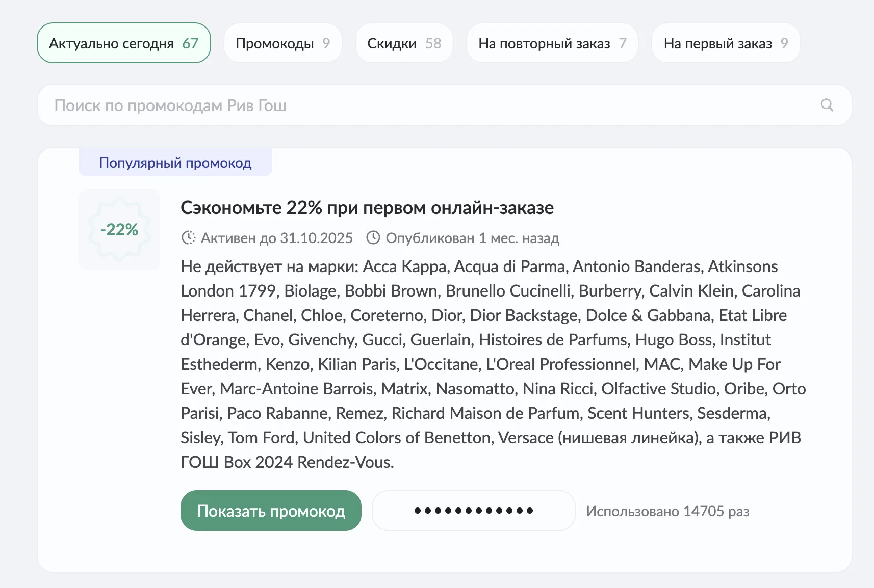Focus the Поиск по промокодам Рив Гош field

pos(428,105)
